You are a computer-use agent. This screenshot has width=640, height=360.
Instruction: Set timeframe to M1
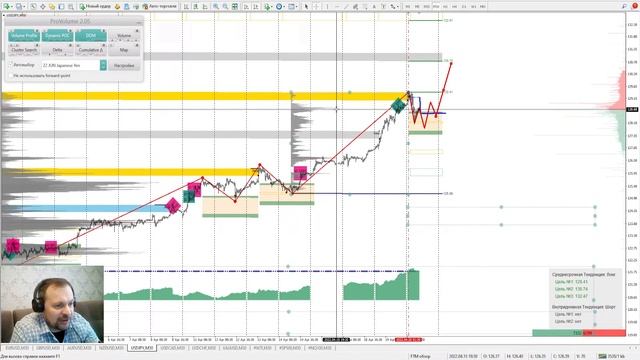pyautogui.click(x=407, y=7)
